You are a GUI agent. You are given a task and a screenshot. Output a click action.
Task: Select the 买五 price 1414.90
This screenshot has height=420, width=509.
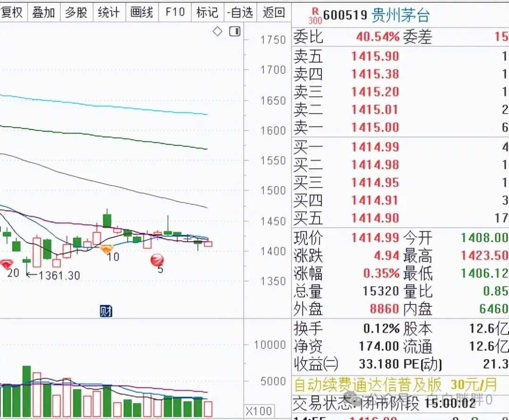coord(375,218)
